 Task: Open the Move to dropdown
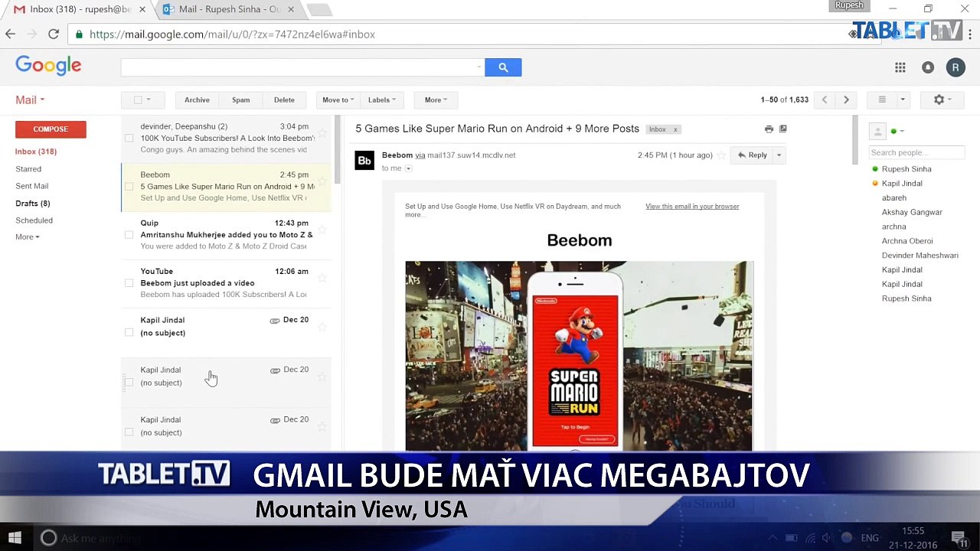coord(338,99)
